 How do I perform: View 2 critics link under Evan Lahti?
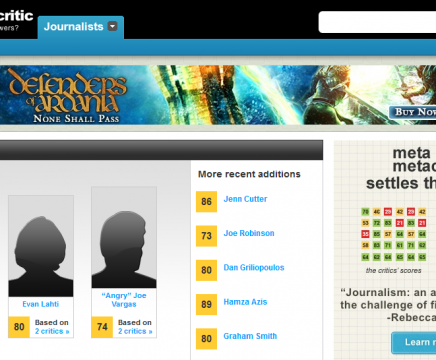pos(52,331)
